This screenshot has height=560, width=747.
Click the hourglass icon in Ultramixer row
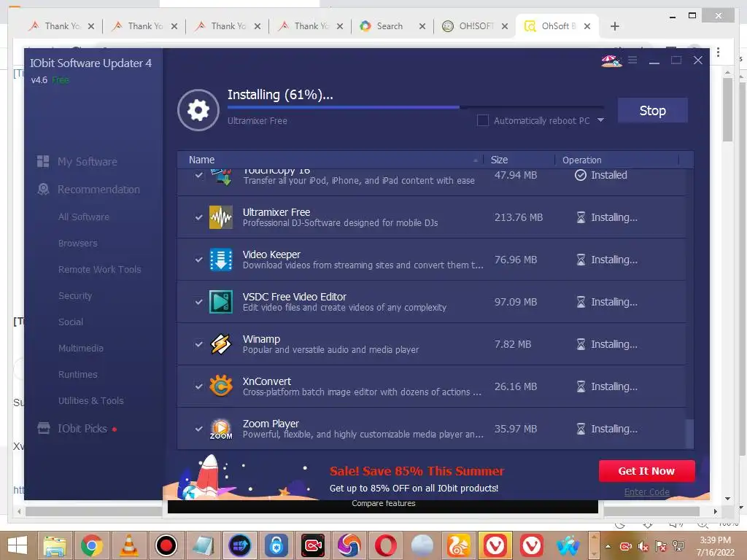[x=581, y=217]
